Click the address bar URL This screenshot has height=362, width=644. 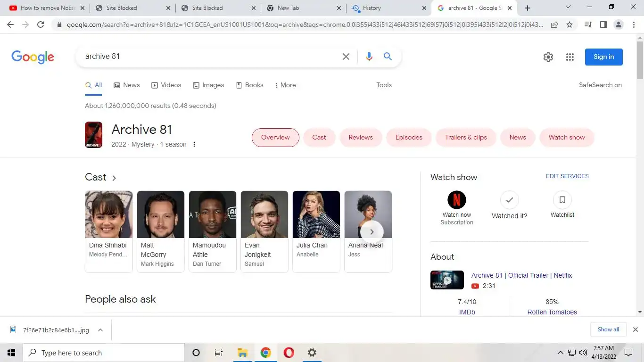pos(305,25)
